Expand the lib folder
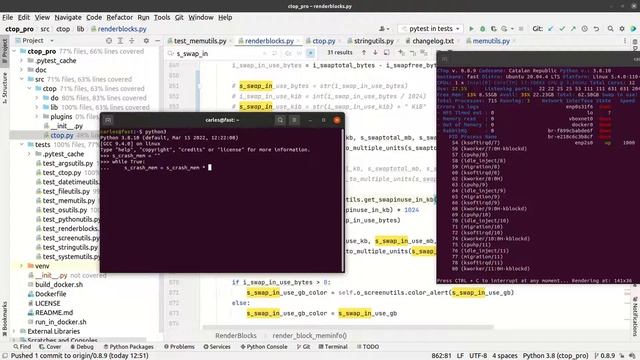 pyautogui.click(x=36, y=107)
